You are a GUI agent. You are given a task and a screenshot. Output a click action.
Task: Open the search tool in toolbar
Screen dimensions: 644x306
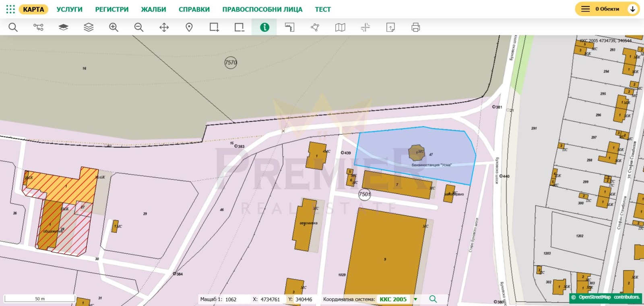[13, 27]
